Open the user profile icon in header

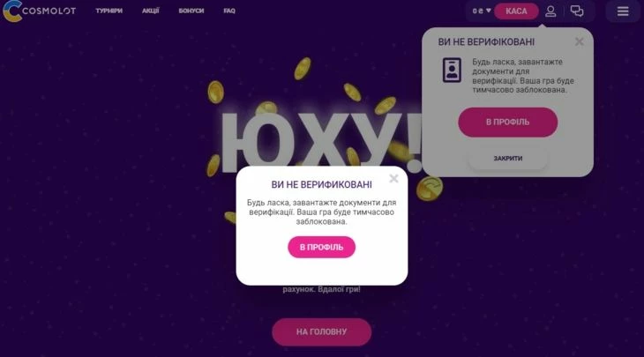[550, 11]
